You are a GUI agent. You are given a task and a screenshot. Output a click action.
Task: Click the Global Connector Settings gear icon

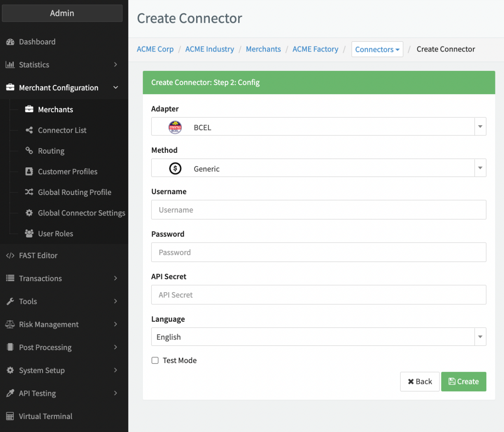29,213
